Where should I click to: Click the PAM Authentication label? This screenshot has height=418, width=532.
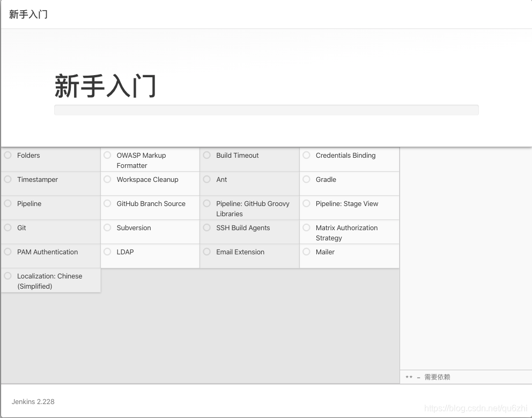pos(48,252)
